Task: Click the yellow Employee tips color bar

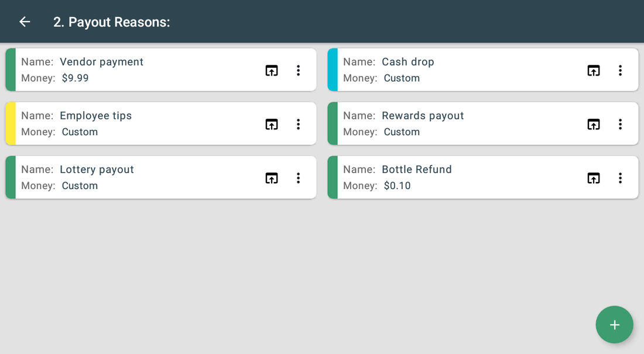Action: tap(11, 123)
